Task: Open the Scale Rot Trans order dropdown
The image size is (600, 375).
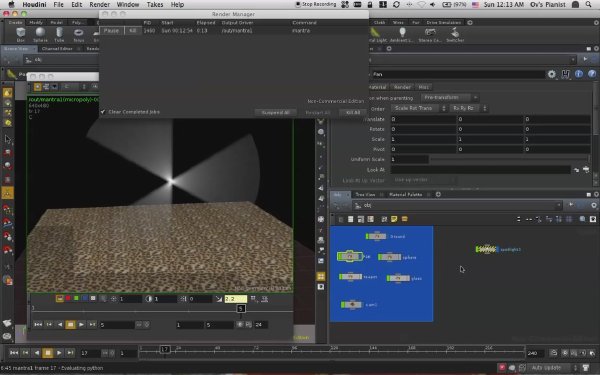Action: [x=419, y=108]
